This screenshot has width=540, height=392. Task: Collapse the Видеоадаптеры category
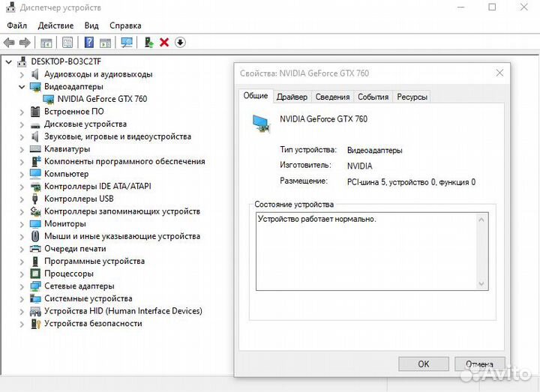(x=22, y=87)
